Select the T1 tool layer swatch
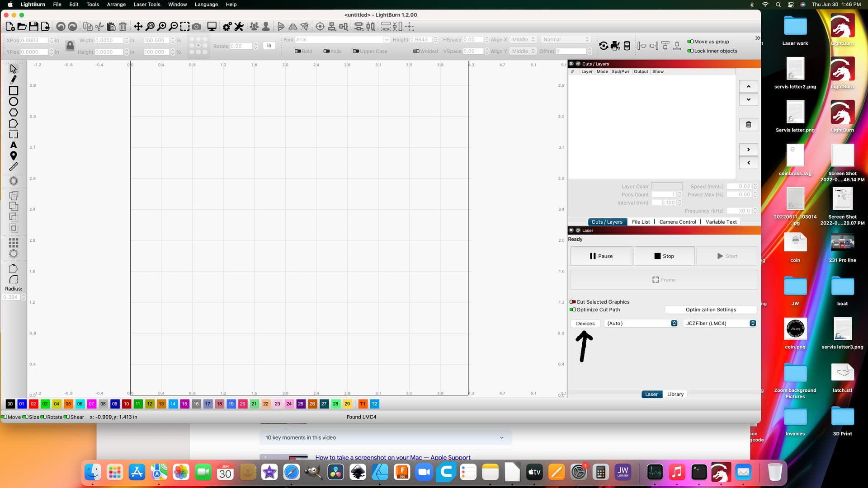Viewport: 868px width, 488px height. pyautogui.click(x=363, y=404)
